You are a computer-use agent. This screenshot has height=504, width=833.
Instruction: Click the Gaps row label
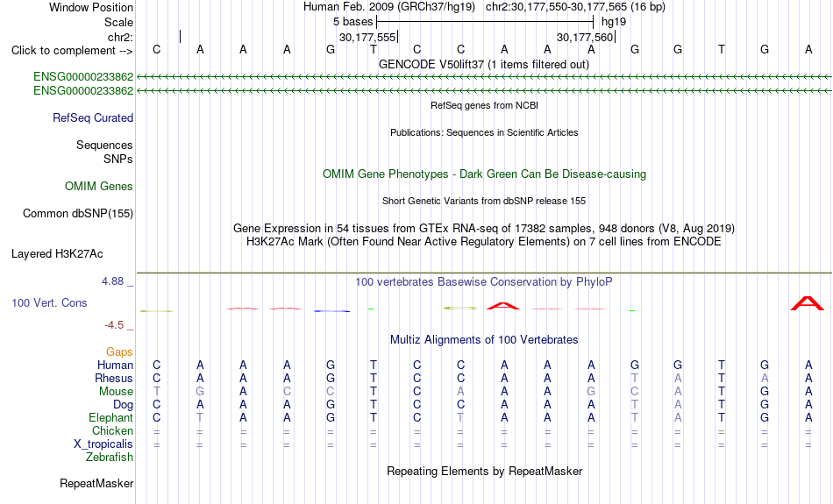[x=119, y=351]
